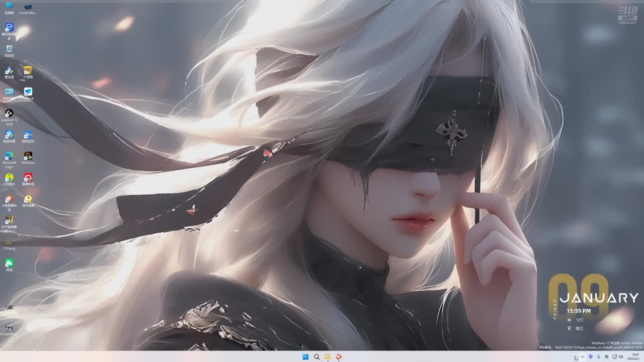Viewport: 644px width, 362px height.
Task: Click the microphone icon in system tray
Action: [598, 357]
